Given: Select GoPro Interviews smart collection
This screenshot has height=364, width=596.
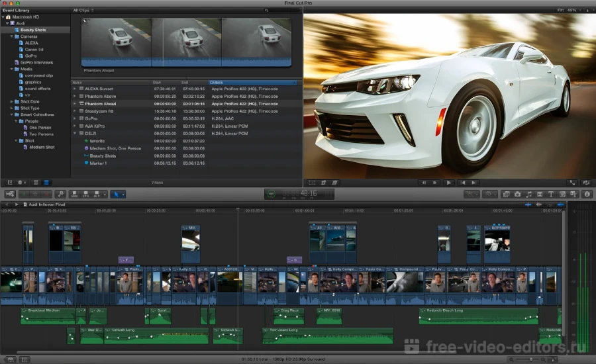Looking at the screenshot, I should [x=36, y=63].
